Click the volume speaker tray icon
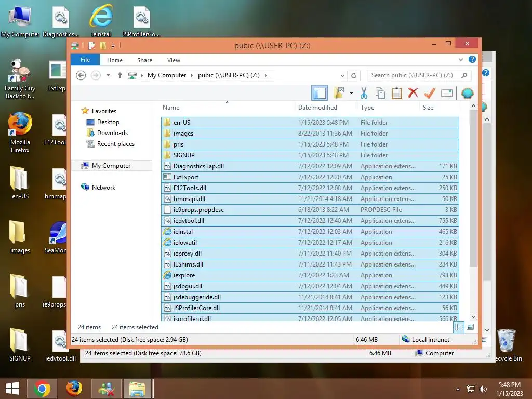Screen dimensions: 532x399 (483, 389)
